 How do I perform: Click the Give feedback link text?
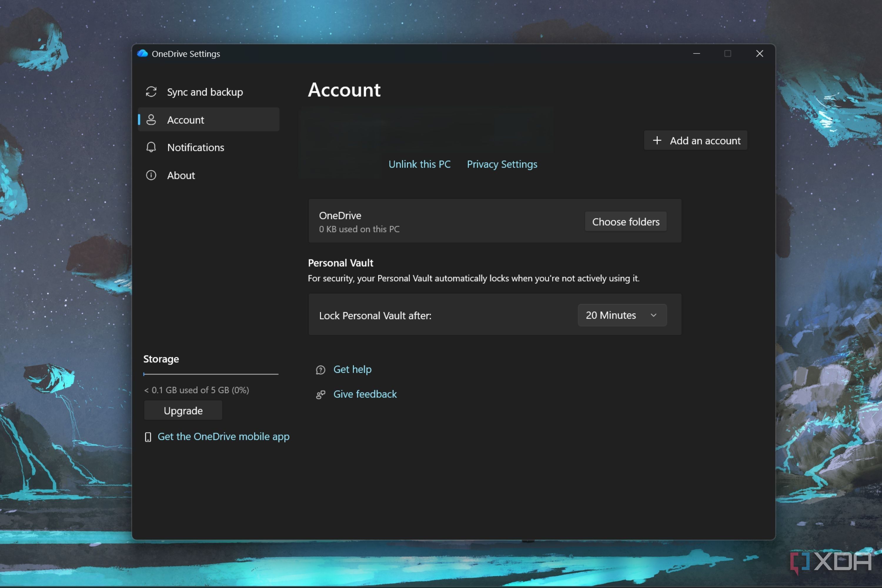(x=365, y=394)
